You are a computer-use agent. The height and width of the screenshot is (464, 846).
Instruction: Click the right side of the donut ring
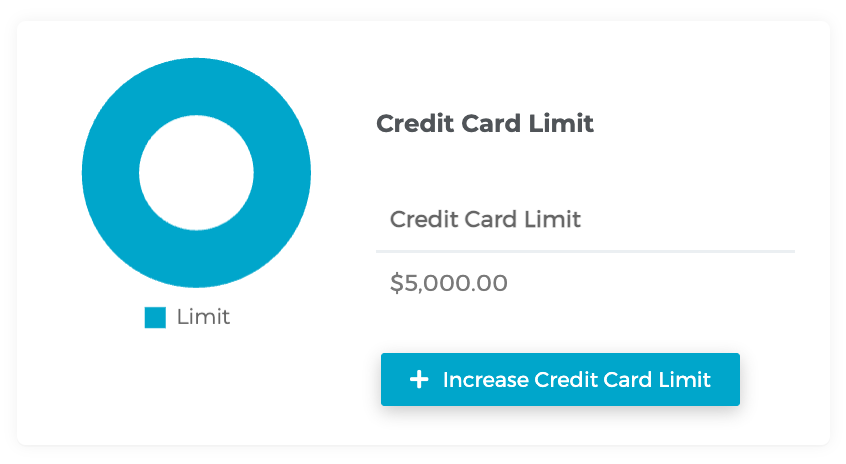(x=282, y=173)
